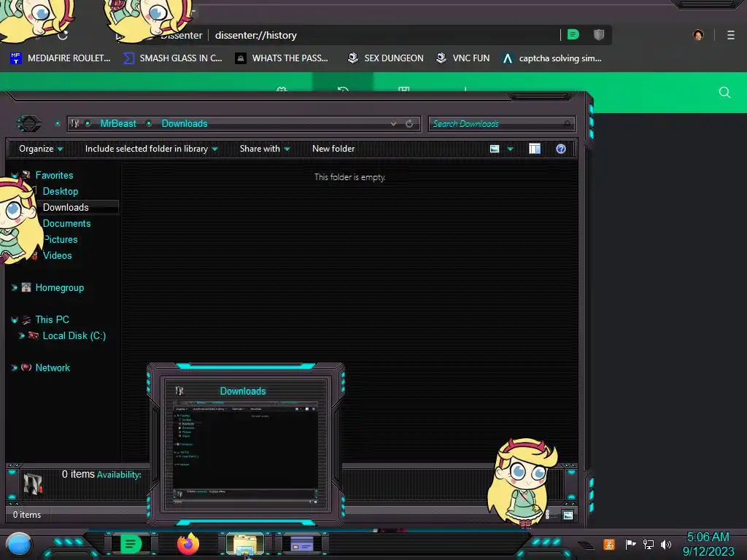Open the Start orb
The height and width of the screenshot is (560, 747).
tap(19, 545)
